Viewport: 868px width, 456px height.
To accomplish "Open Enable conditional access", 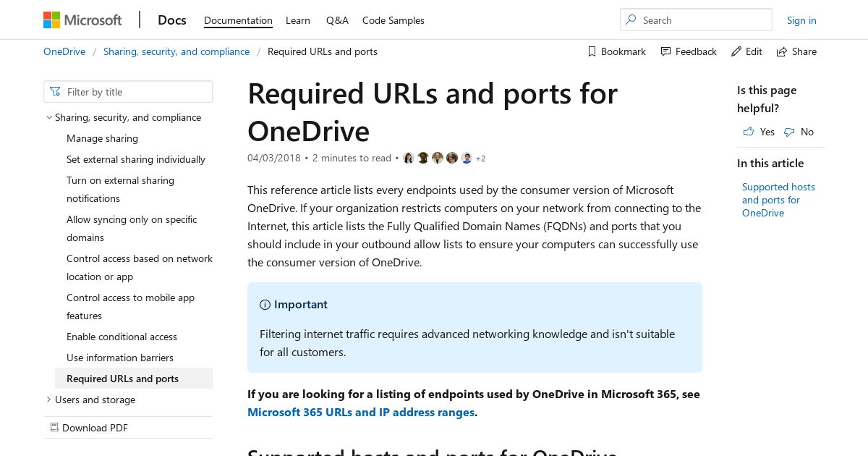I will coord(122,337).
